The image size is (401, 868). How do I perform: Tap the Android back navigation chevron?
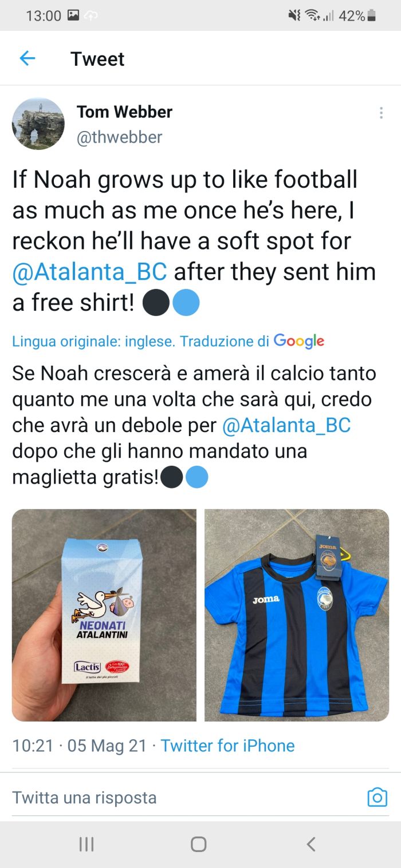click(310, 844)
